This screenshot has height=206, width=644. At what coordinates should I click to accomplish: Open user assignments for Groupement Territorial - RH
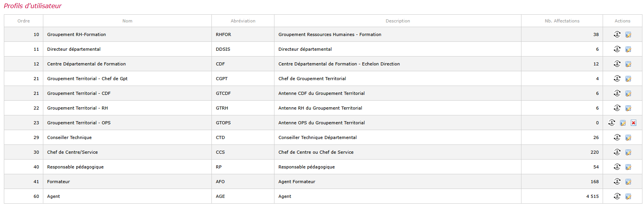[x=617, y=108]
